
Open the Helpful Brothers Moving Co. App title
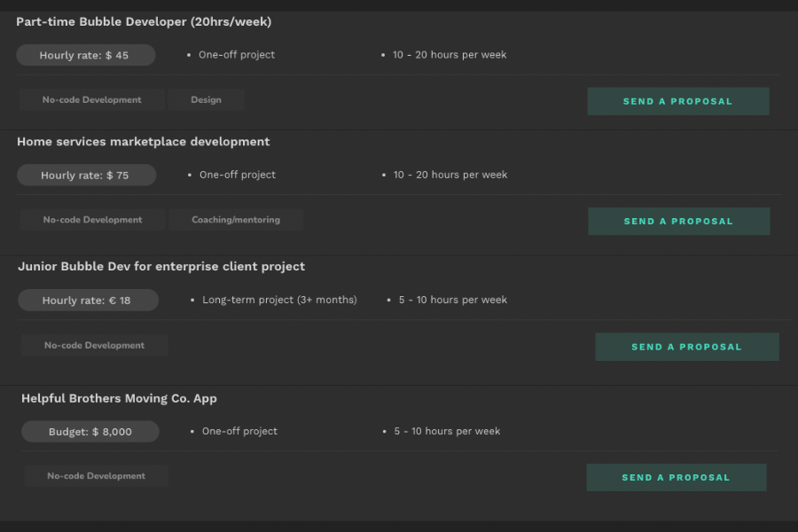click(119, 398)
